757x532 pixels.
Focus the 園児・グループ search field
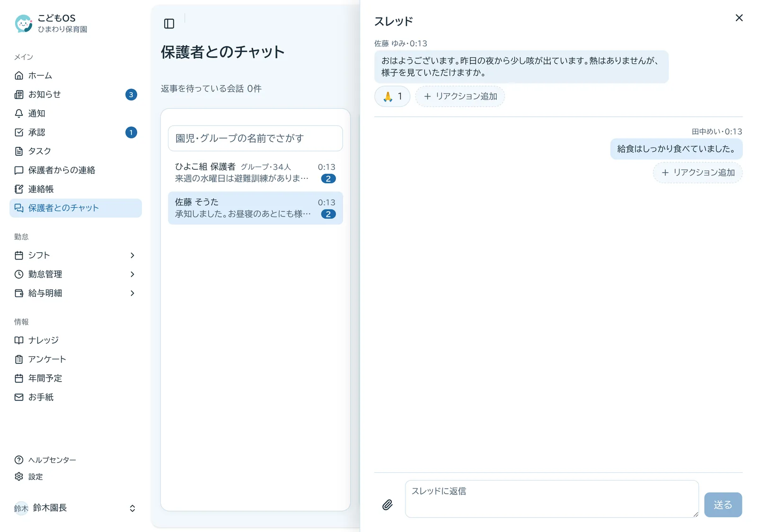pos(255,138)
